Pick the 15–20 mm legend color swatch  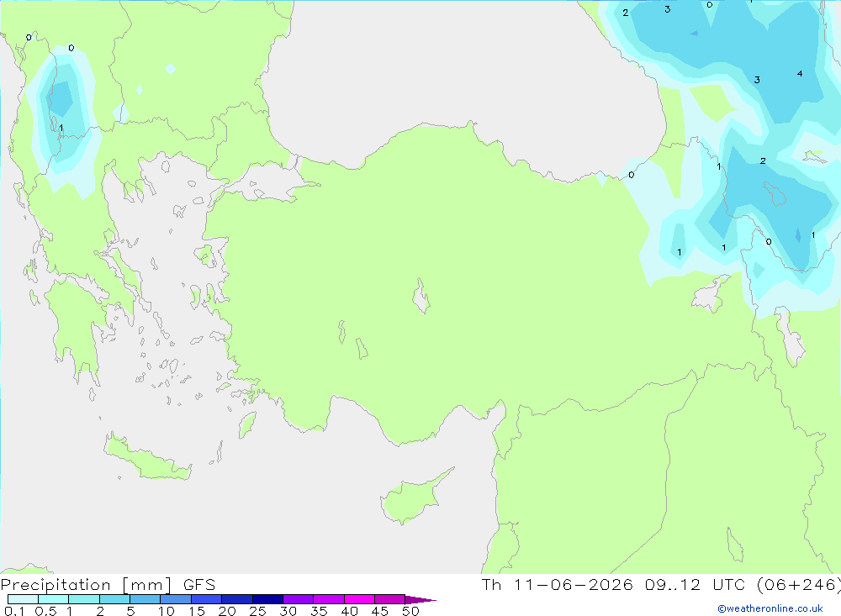(206, 599)
